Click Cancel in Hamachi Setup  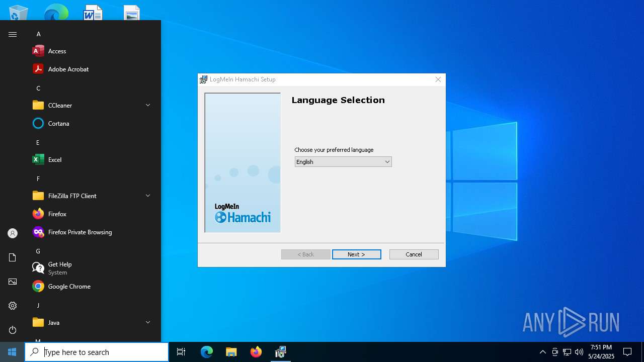[414, 254]
